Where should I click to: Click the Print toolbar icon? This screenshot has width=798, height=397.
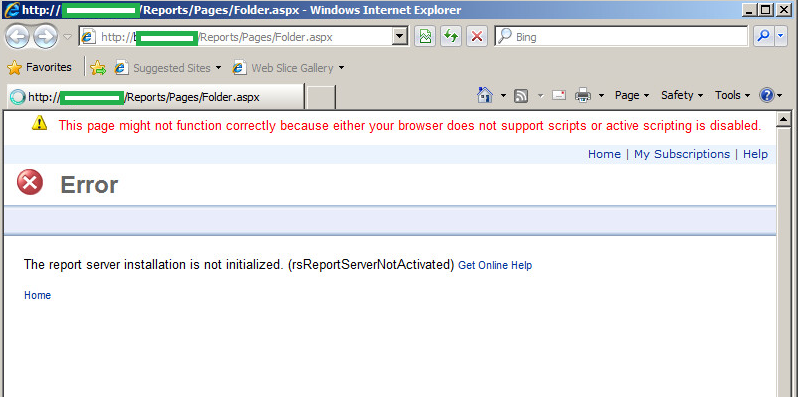[583, 95]
